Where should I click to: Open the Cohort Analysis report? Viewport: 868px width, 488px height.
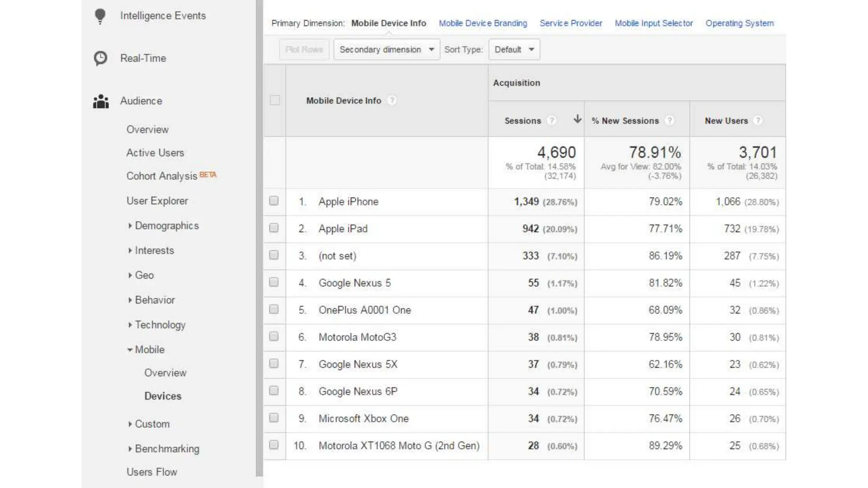[162, 176]
